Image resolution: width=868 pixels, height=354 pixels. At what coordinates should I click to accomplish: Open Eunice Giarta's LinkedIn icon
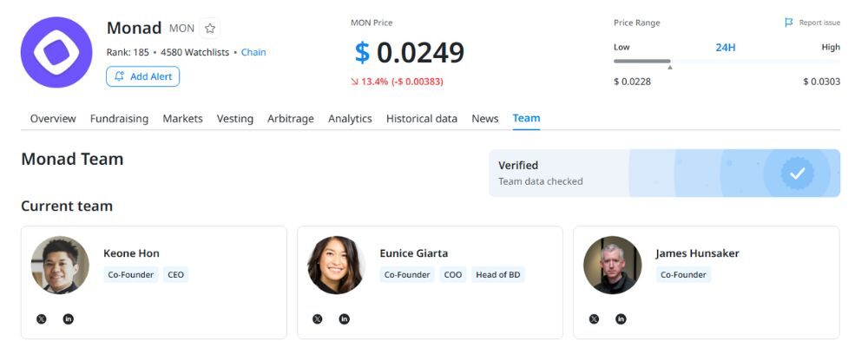[x=345, y=319]
